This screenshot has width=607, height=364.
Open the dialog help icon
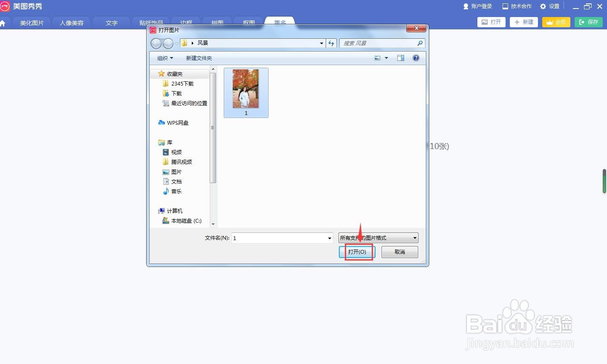tap(416, 58)
